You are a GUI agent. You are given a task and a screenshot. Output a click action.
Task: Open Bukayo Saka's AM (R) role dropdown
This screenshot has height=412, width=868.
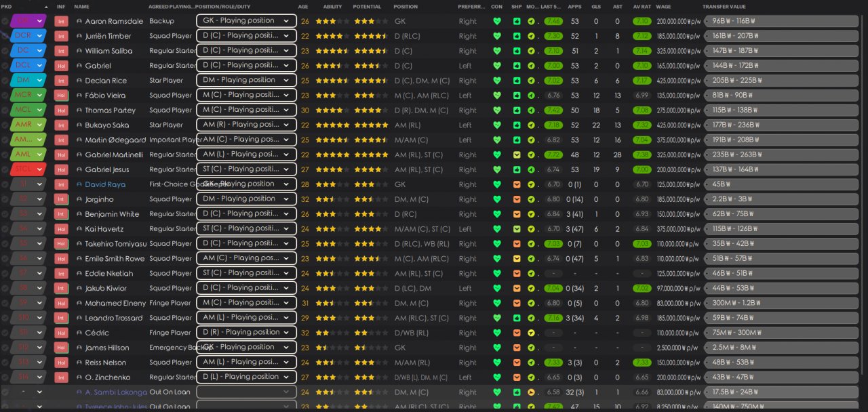246,125
